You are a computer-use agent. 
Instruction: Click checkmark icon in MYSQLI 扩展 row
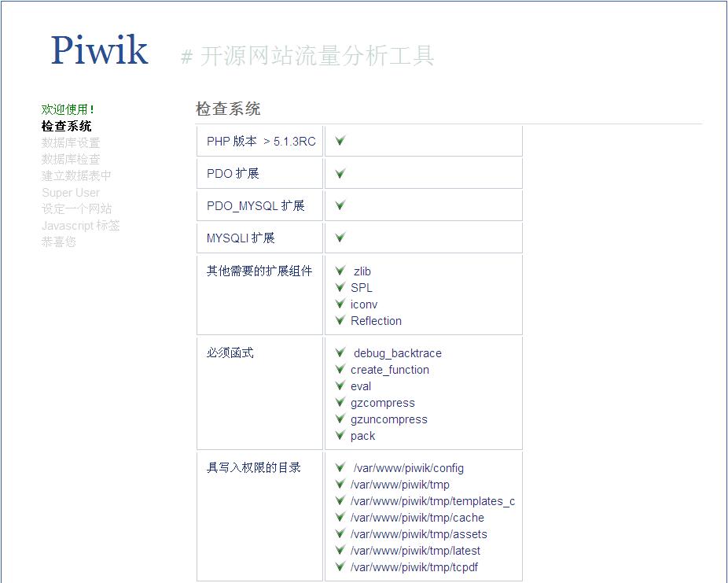click(x=340, y=238)
